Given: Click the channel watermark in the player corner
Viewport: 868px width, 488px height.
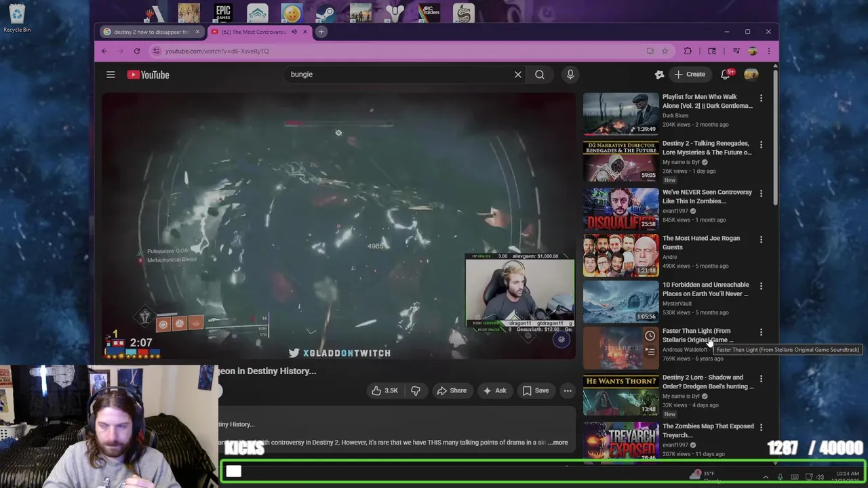Looking at the screenshot, I should click(x=561, y=340).
